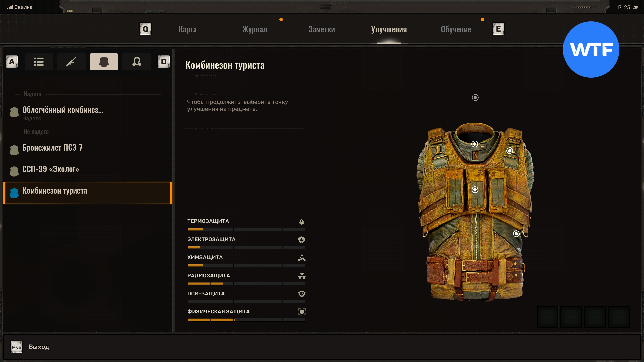
Task: Open the Карта tab
Action: click(188, 29)
